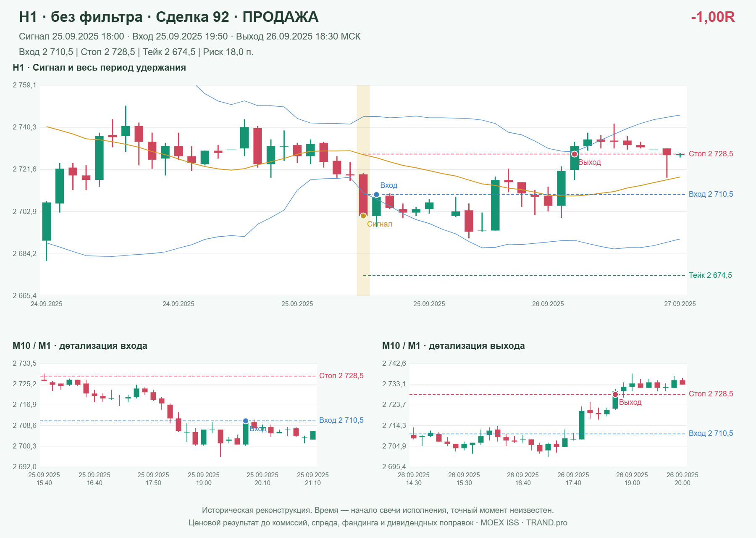
Task: Click the '2 702,9' price axis label
Action: (x=24, y=211)
